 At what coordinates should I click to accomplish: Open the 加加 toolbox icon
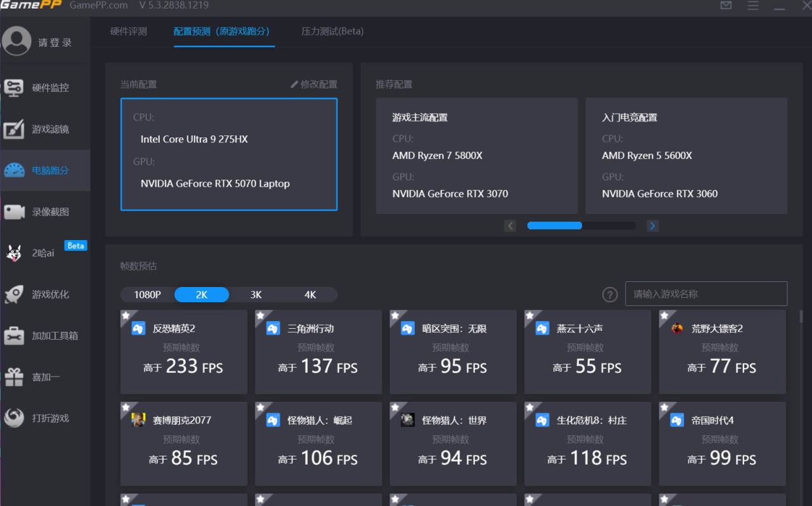(x=14, y=335)
